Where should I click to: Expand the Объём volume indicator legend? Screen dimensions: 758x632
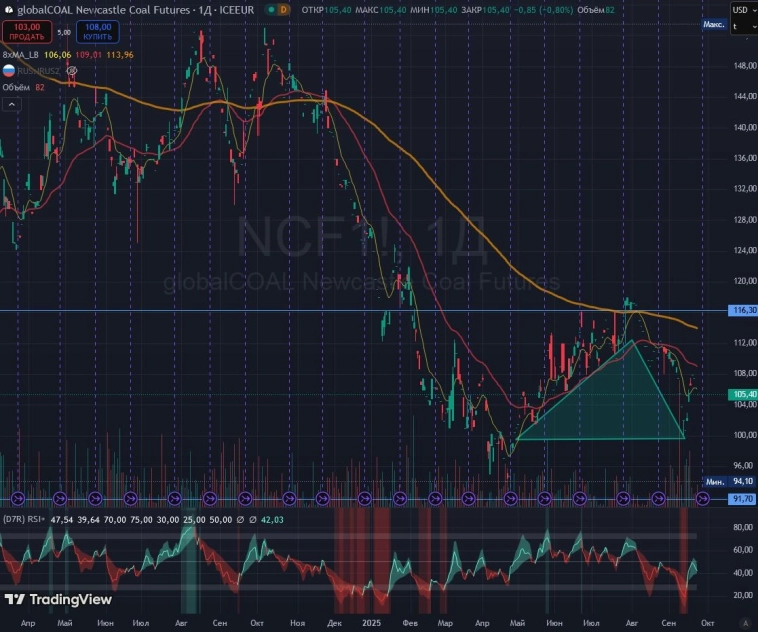(x=18, y=87)
